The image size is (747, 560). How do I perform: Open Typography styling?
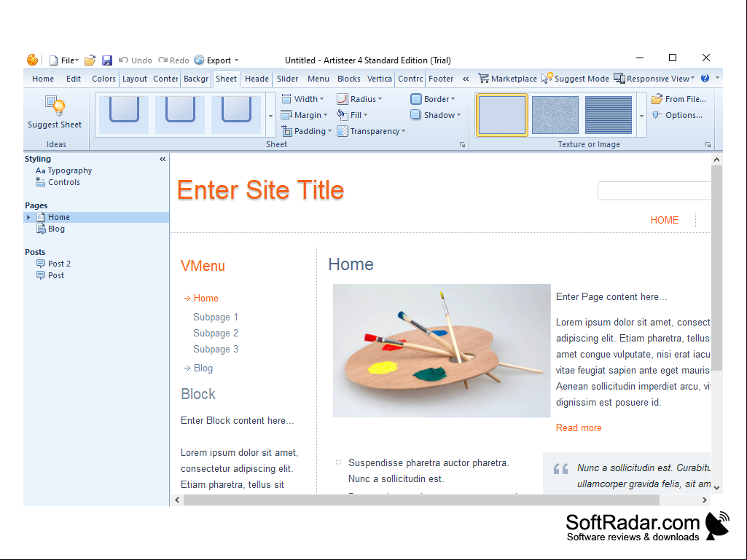coord(64,170)
